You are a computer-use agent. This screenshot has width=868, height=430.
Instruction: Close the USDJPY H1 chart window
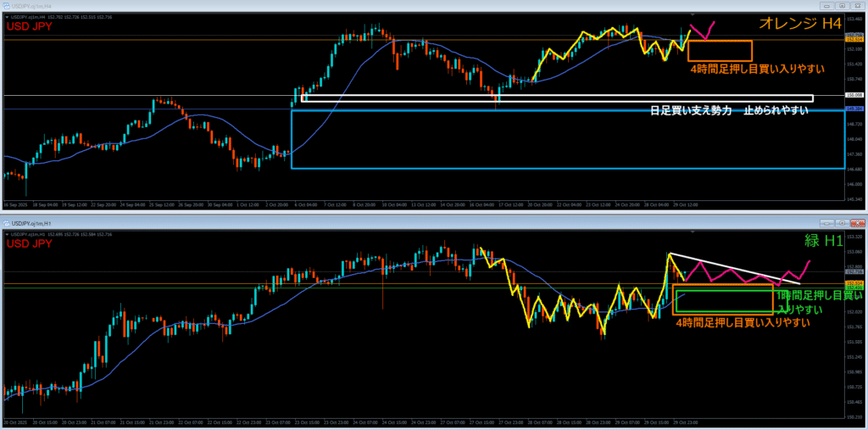(860, 224)
